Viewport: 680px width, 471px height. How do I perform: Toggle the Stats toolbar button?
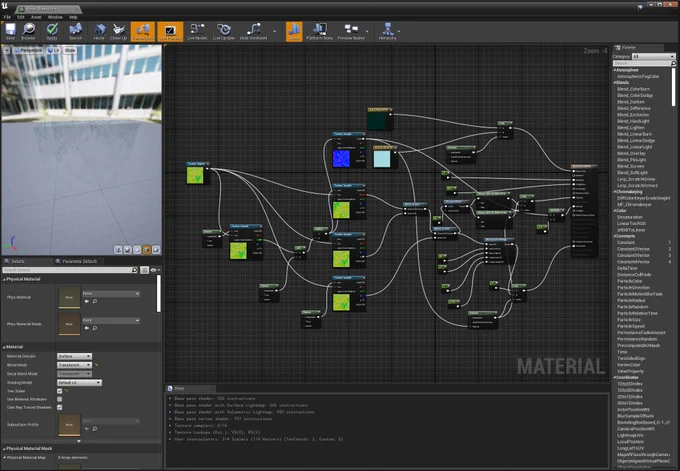click(294, 31)
